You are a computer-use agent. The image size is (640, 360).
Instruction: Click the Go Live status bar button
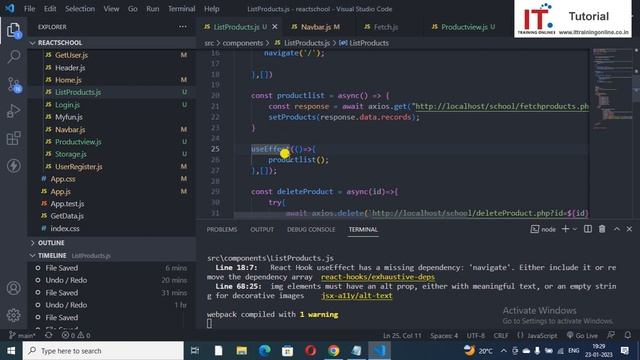pos(582,335)
